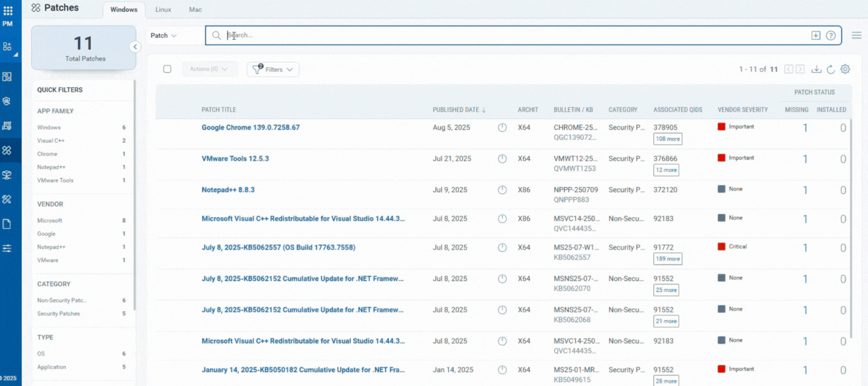Open table settings gear icon

tap(845, 69)
